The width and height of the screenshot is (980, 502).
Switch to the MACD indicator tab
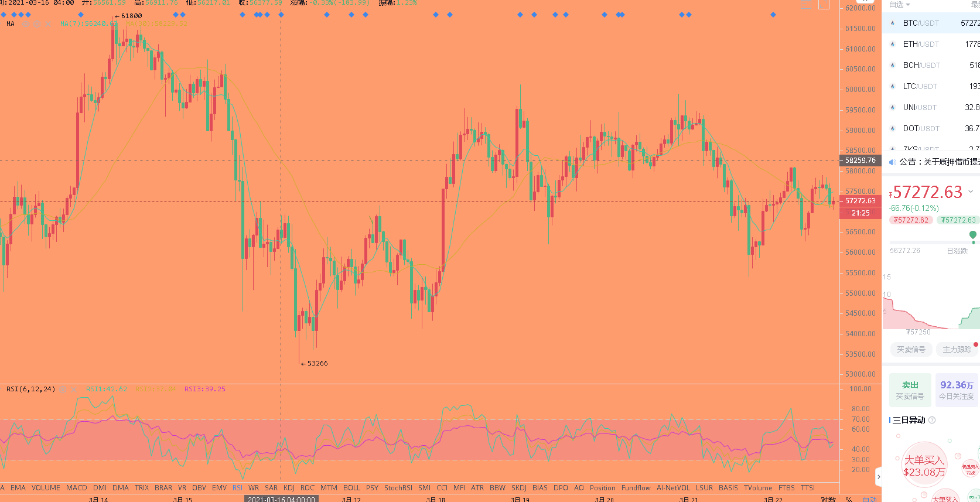coord(76,488)
